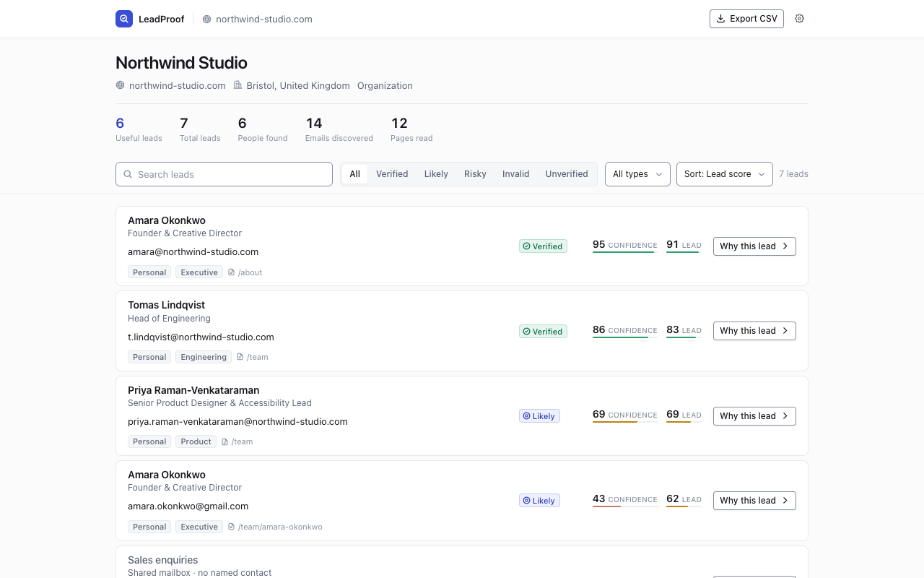Click the page icon next to /about
The image size is (924, 578).
click(232, 272)
